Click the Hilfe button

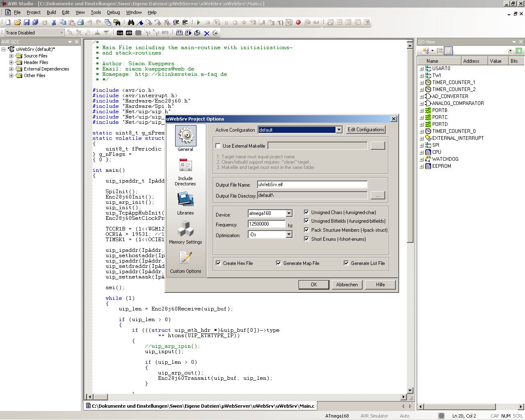(x=380, y=284)
